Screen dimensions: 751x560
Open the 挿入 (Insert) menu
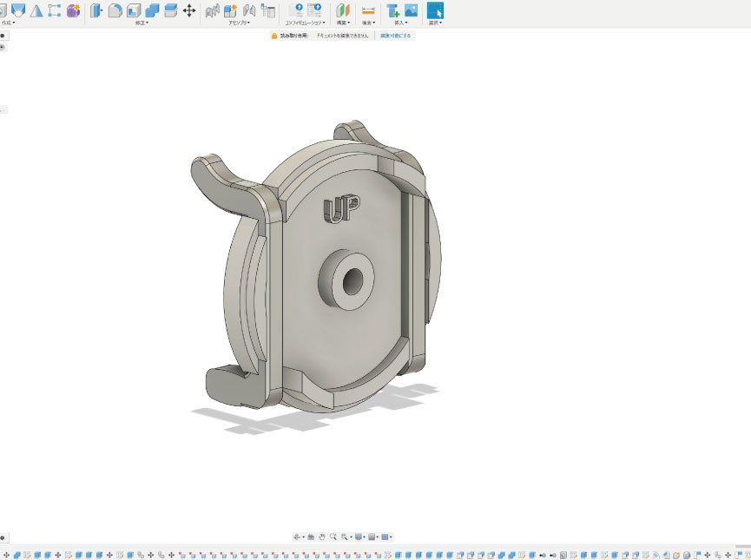point(402,23)
